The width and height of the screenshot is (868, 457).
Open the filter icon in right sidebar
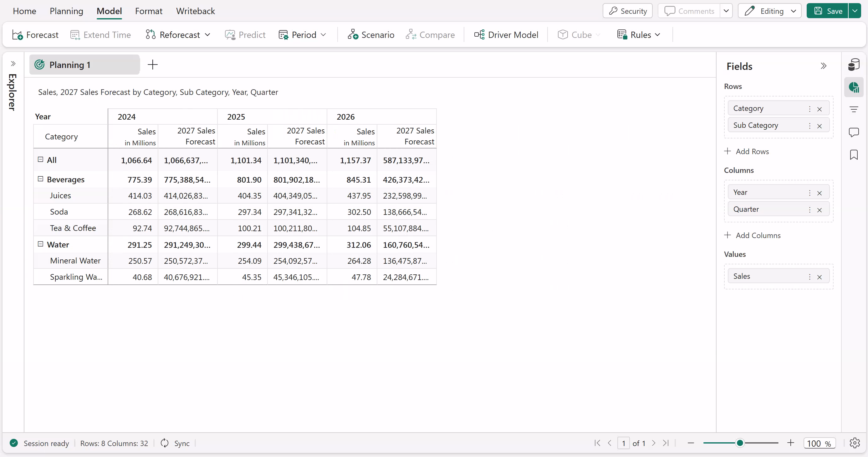(854, 109)
